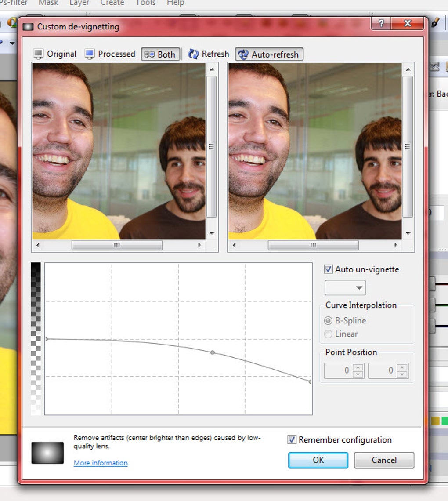448x501 pixels.
Task: Show the Original preview only
Action: (x=55, y=54)
